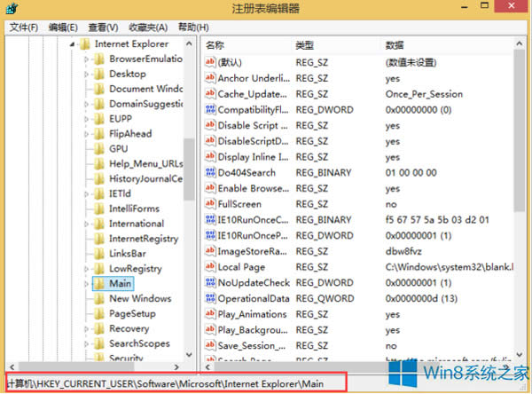
Task: Open the 收藏夹(A) menu
Action: [148, 28]
